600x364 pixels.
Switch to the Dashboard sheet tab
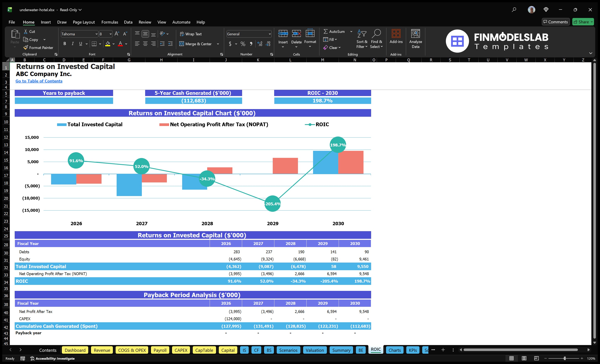pyautogui.click(x=75, y=350)
